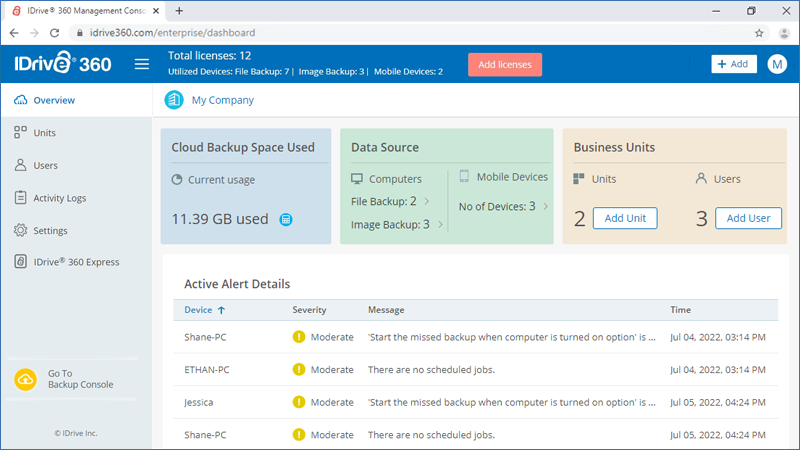Open a new browser tab
Viewport: 800px width, 450px height.
pyautogui.click(x=179, y=11)
